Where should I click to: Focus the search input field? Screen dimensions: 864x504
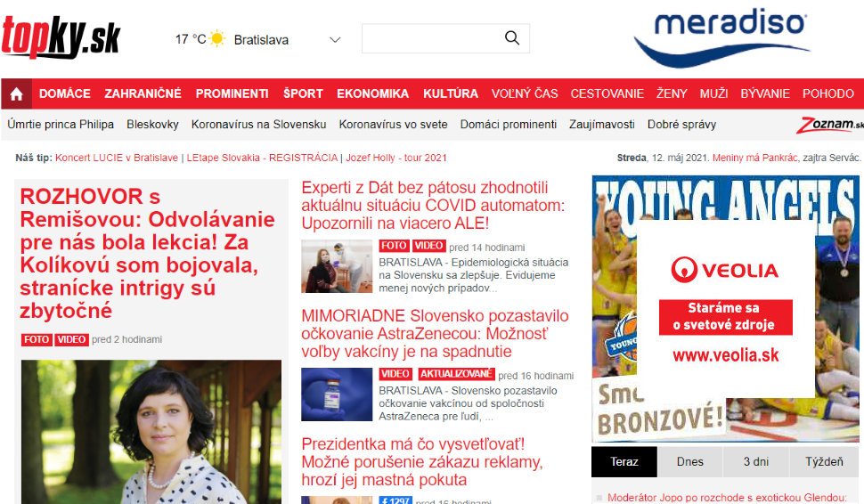pyautogui.click(x=433, y=38)
